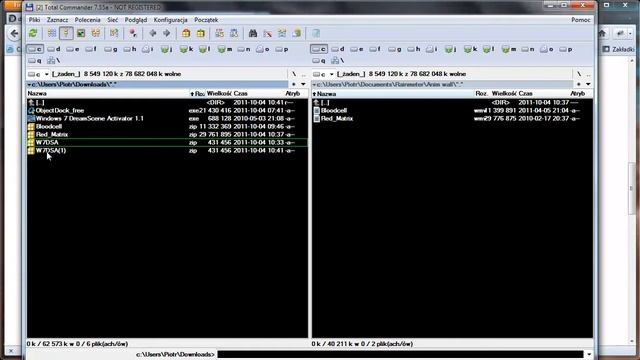
Task: Select drive k in left panel
Action: click(186, 49)
